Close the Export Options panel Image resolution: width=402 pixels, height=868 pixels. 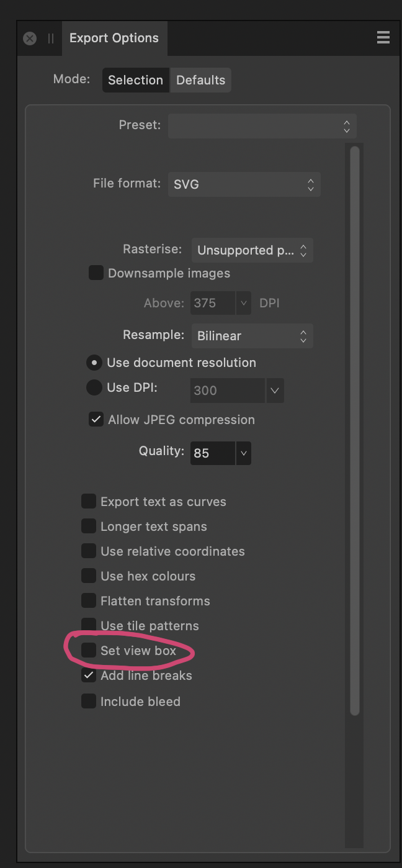click(x=30, y=38)
